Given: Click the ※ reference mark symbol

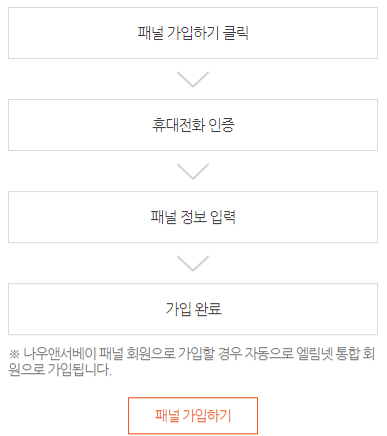Looking at the screenshot, I should point(14,354).
